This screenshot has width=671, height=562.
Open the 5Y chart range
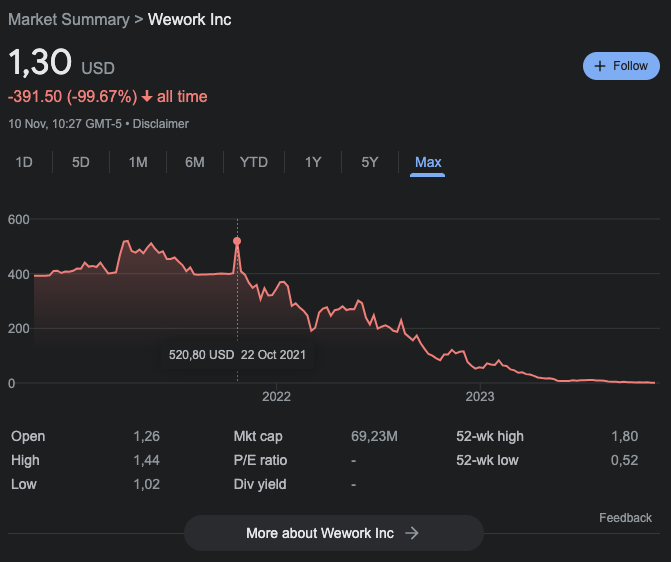pyautogui.click(x=370, y=162)
